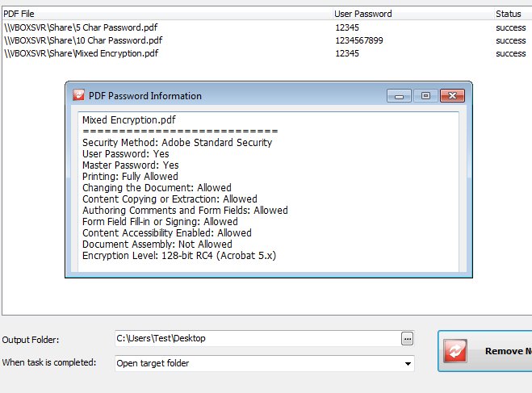Click 'Form Field Fill-in or Signing' line
Screen dimensions: 532x393
click(x=160, y=221)
